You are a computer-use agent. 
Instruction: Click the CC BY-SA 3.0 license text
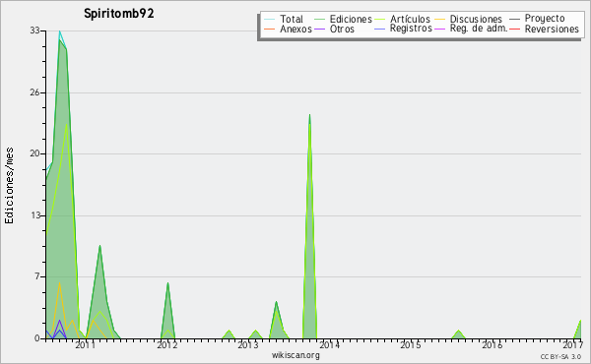click(560, 356)
